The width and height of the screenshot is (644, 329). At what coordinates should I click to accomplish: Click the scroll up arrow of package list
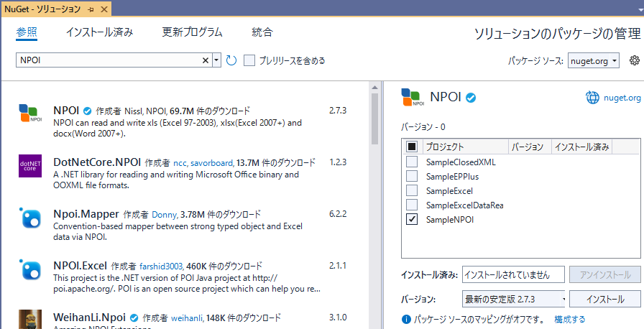[374, 87]
